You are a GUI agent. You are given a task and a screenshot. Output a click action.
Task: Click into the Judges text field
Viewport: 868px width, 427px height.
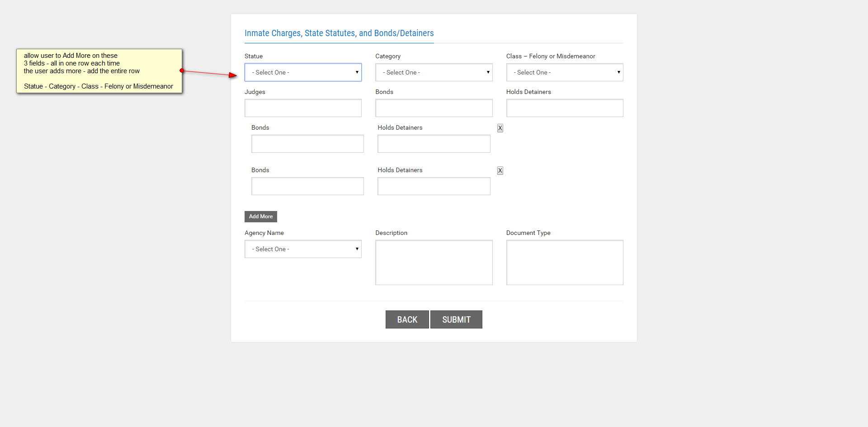[303, 108]
